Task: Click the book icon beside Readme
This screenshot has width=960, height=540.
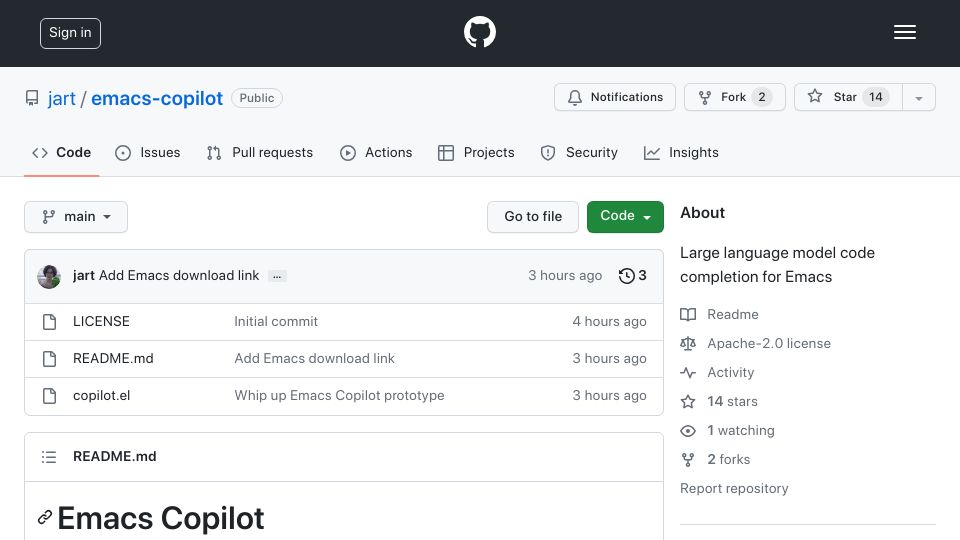Action: click(x=688, y=315)
